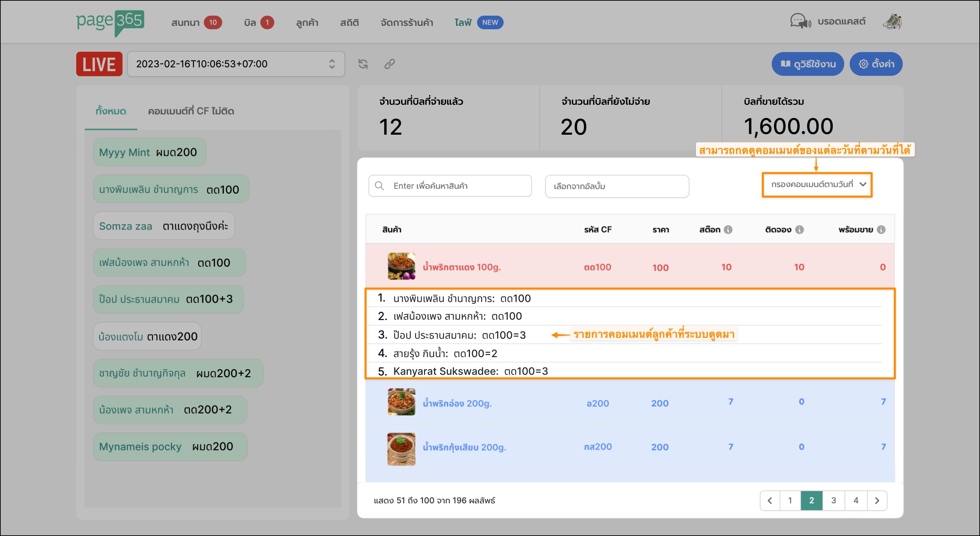Click the blue usage guide button
980x536 pixels.
pos(807,64)
